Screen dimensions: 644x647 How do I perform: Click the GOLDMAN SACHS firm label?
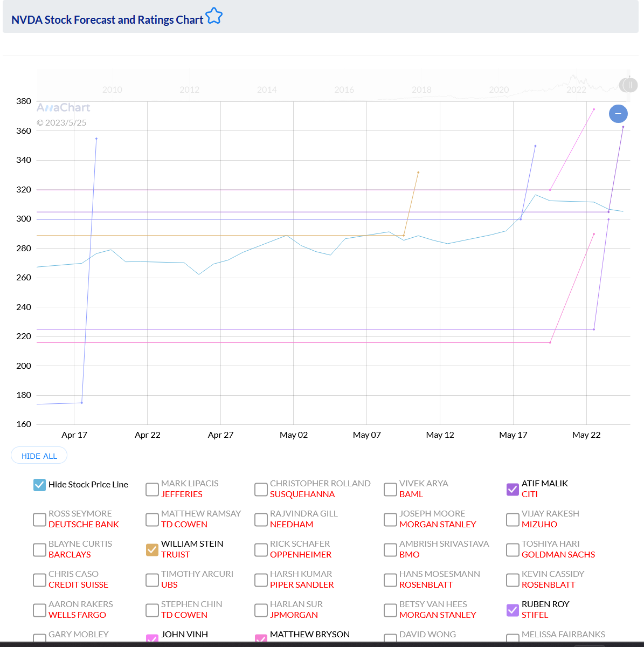558,554
